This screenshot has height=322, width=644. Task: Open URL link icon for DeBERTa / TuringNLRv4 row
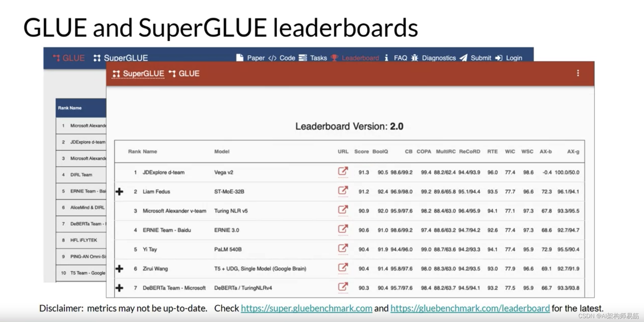point(343,287)
